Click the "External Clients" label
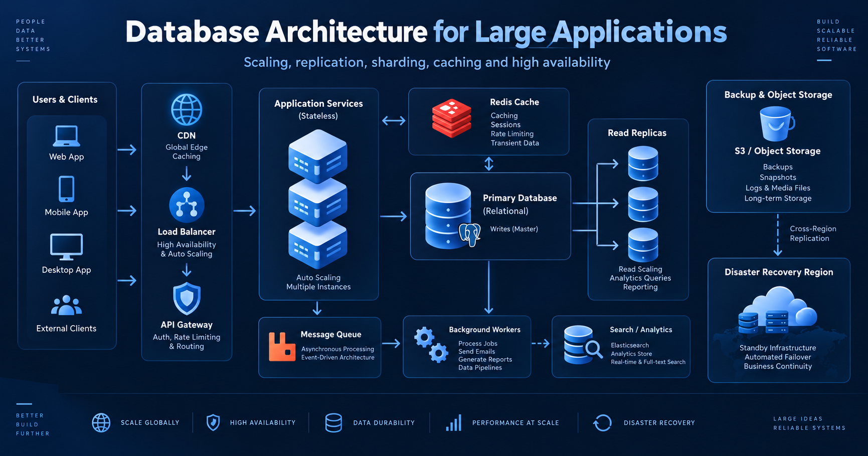The image size is (868, 456). [66, 329]
